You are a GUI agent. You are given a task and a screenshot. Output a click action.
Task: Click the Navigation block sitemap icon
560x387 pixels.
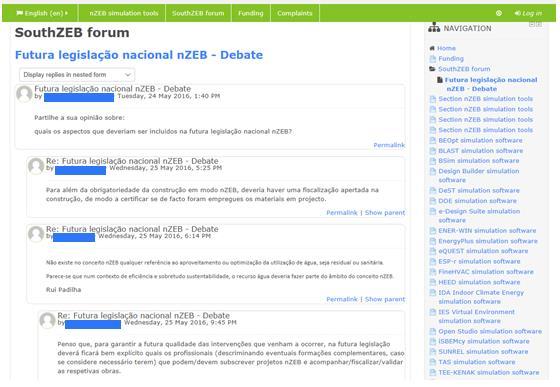click(x=434, y=27)
